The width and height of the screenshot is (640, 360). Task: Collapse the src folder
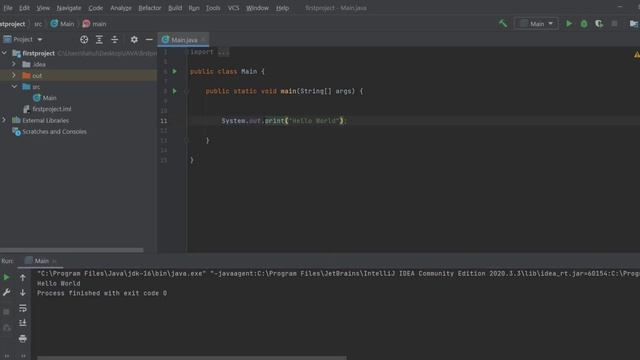(x=14, y=87)
